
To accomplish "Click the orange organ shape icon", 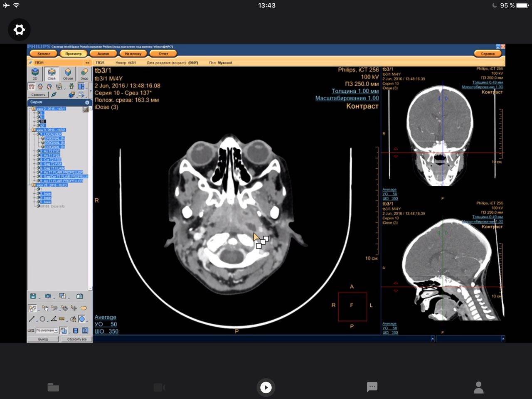I will [84, 308].
